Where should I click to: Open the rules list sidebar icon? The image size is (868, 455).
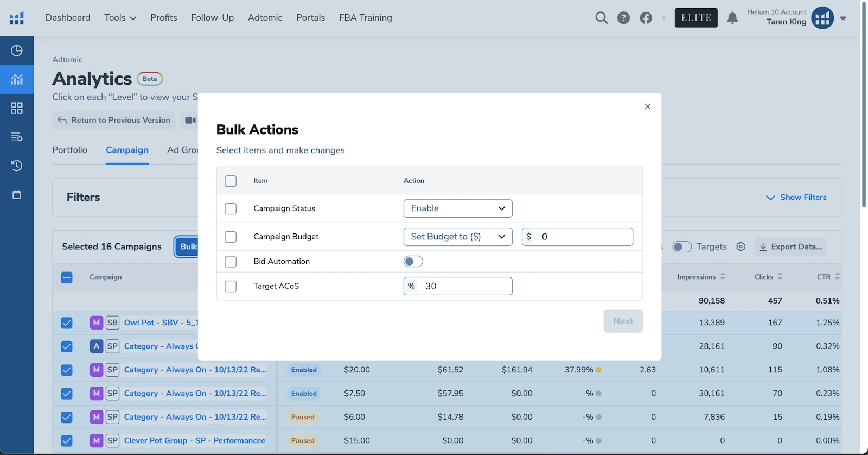pos(17,137)
